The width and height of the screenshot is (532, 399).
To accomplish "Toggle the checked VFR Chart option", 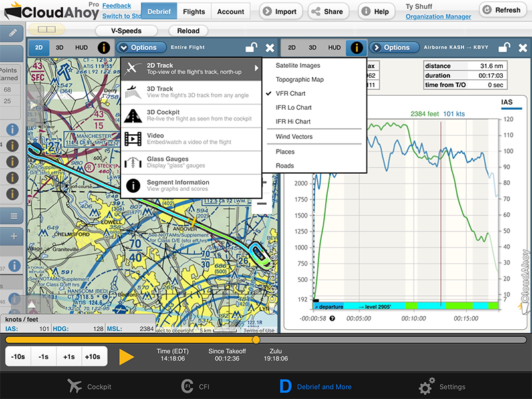I will (x=290, y=93).
